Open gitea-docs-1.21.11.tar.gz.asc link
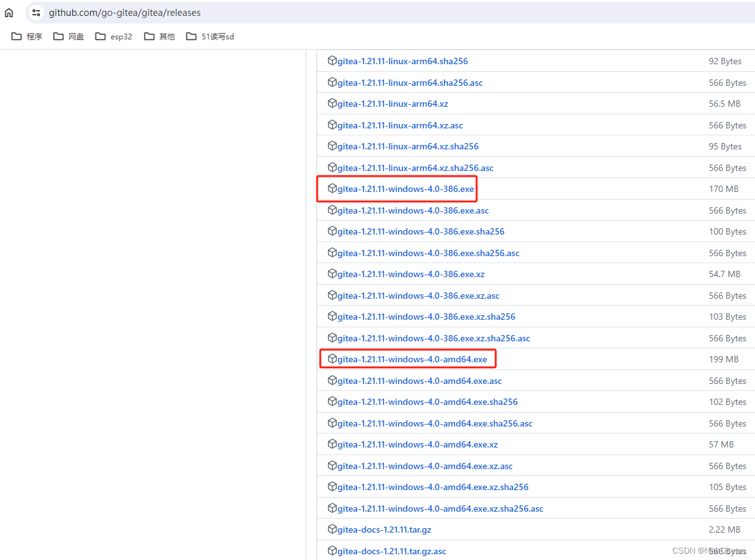This screenshot has width=755, height=560. (391, 551)
